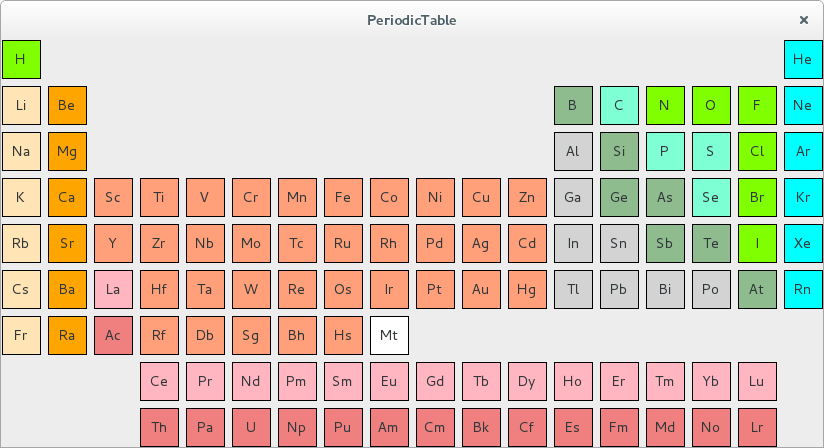Close the PeriodicTable window
This screenshot has height=448, width=824.
click(803, 19)
